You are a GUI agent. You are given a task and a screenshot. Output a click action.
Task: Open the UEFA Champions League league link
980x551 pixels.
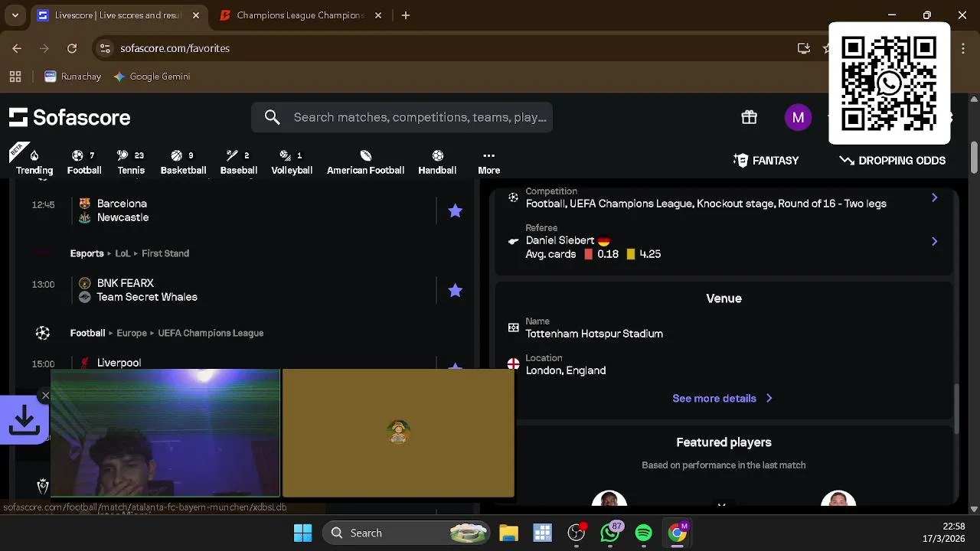(211, 333)
